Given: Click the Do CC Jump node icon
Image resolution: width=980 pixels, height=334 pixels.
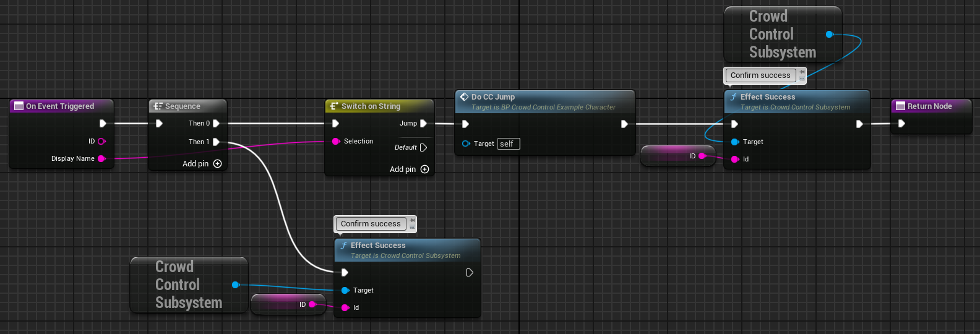Looking at the screenshot, I should (x=464, y=97).
